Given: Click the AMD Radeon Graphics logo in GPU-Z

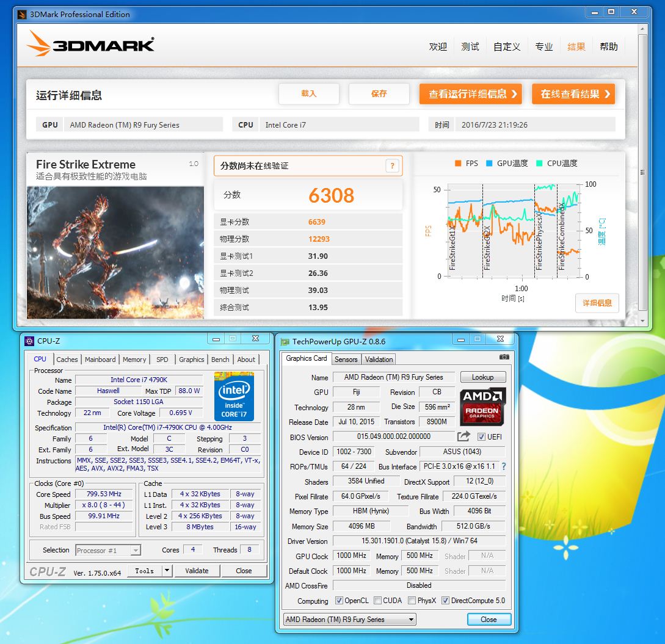Looking at the screenshot, I should tap(482, 406).
